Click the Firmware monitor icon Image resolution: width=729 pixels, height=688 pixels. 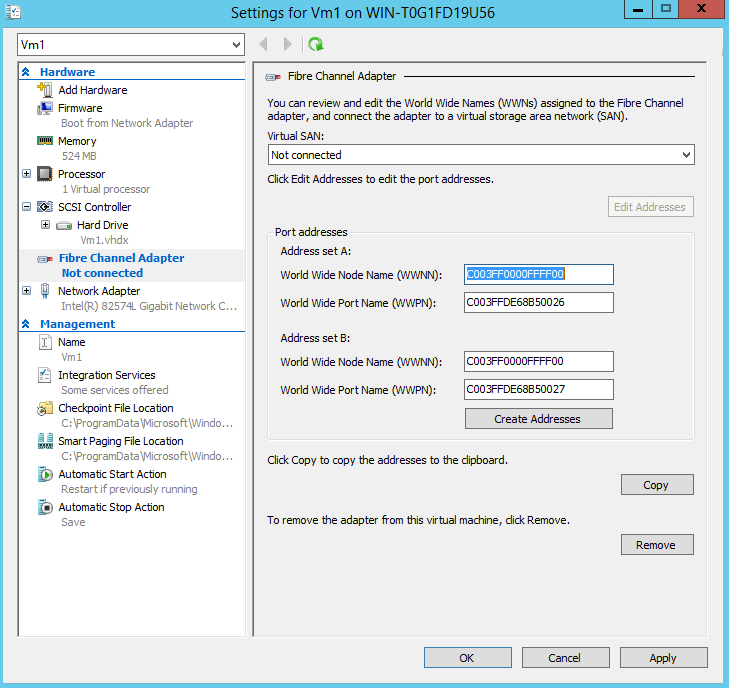pyautogui.click(x=45, y=108)
